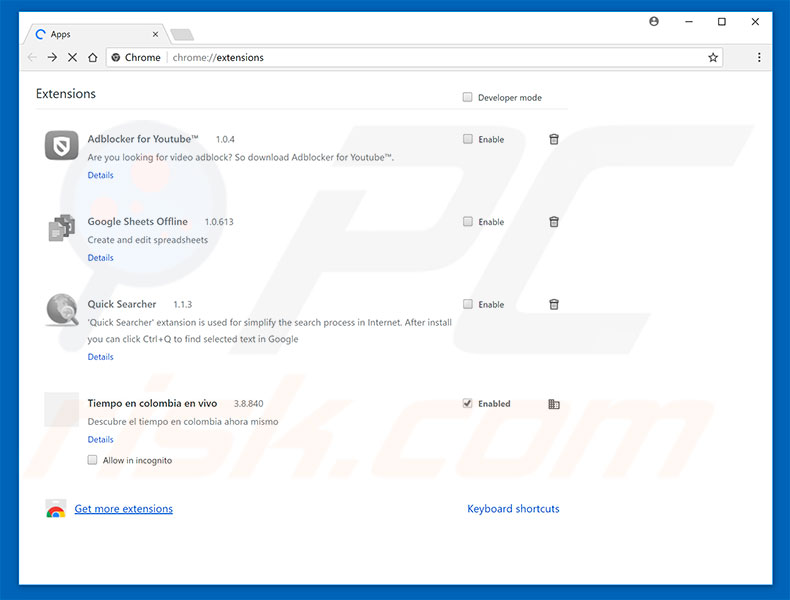This screenshot has width=790, height=600.
Task: Click 'Create and edit spreadsheets' description
Action: point(148,240)
